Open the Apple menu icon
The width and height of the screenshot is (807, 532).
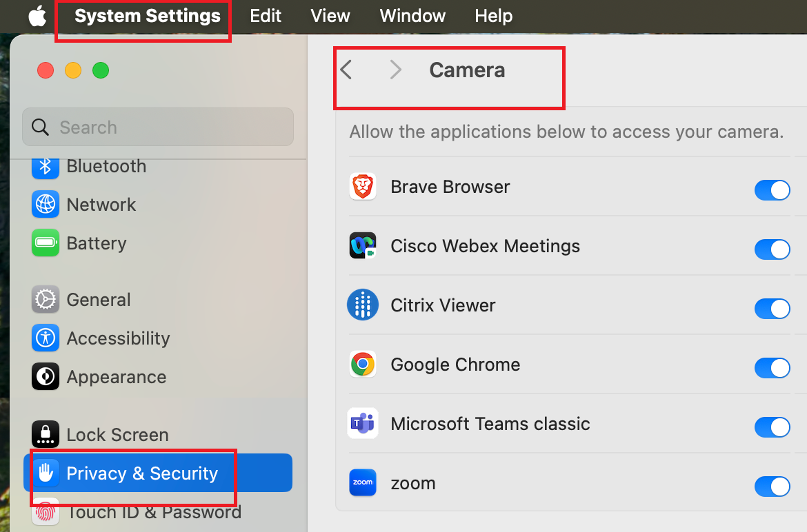click(x=37, y=16)
